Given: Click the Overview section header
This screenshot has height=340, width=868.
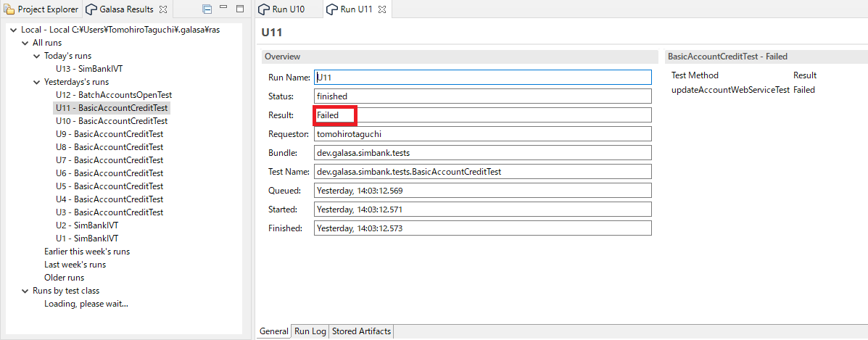Looking at the screenshot, I should (458, 57).
